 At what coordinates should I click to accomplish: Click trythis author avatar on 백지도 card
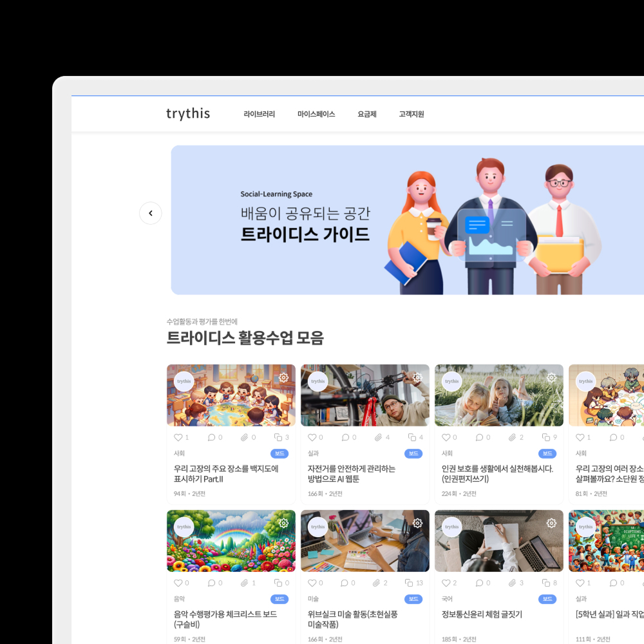(184, 381)
